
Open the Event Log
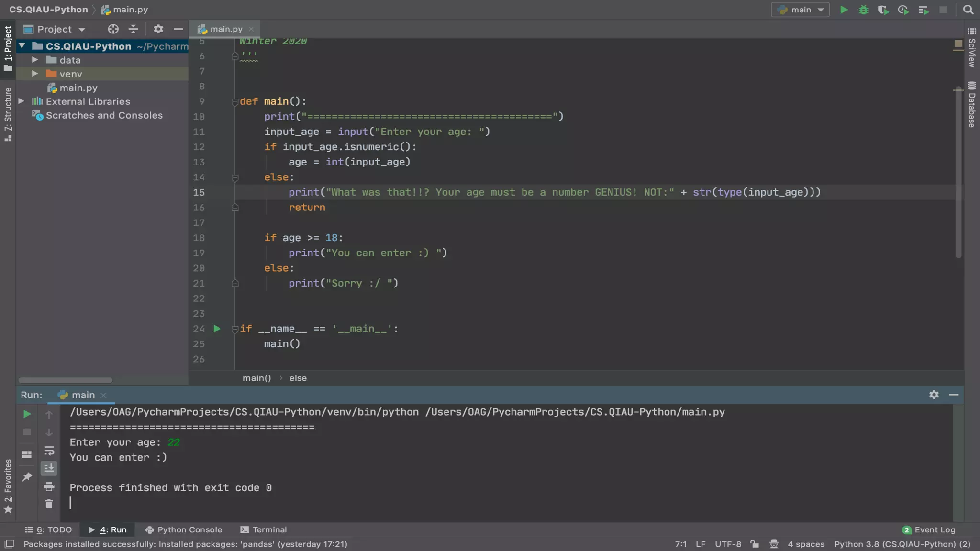(x=929, y=529)
